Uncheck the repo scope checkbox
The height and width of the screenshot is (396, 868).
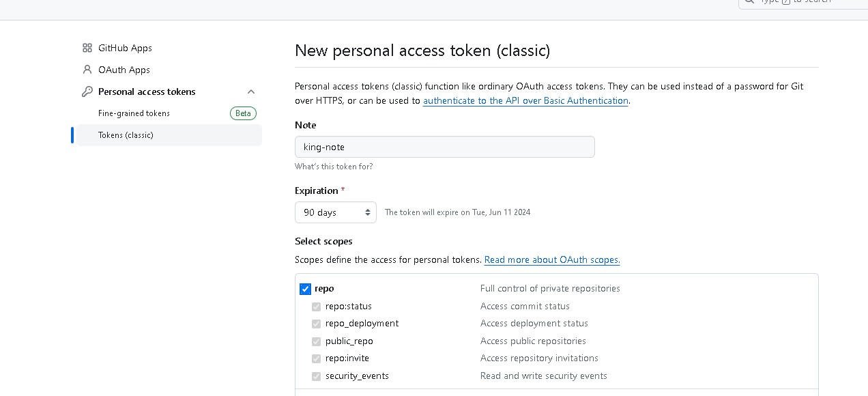pyautogui.click(x=306, y=289)
